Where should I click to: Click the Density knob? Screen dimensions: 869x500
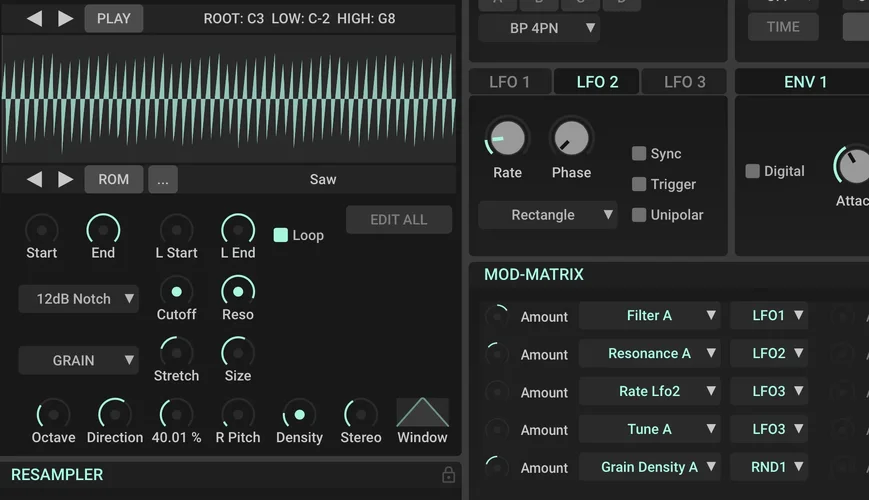pyautogui.click(x=299, y=414)
